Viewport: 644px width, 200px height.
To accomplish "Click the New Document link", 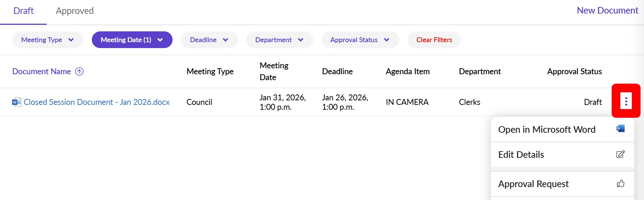I will point(607,10).
